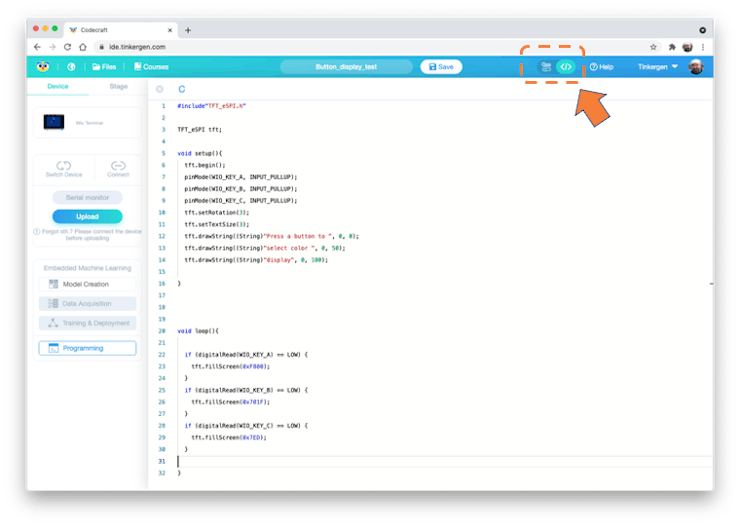Open the Chrome profile avatar
The image size is (740, 526).
pyautogui.click(x=687, y=47)
